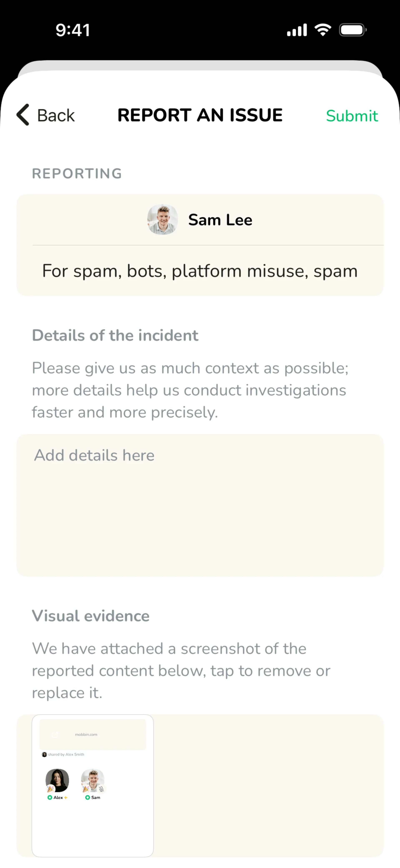400x868 pixels.
Task: Tap Sam Lee's profile photo
Action: pos(163,219)
